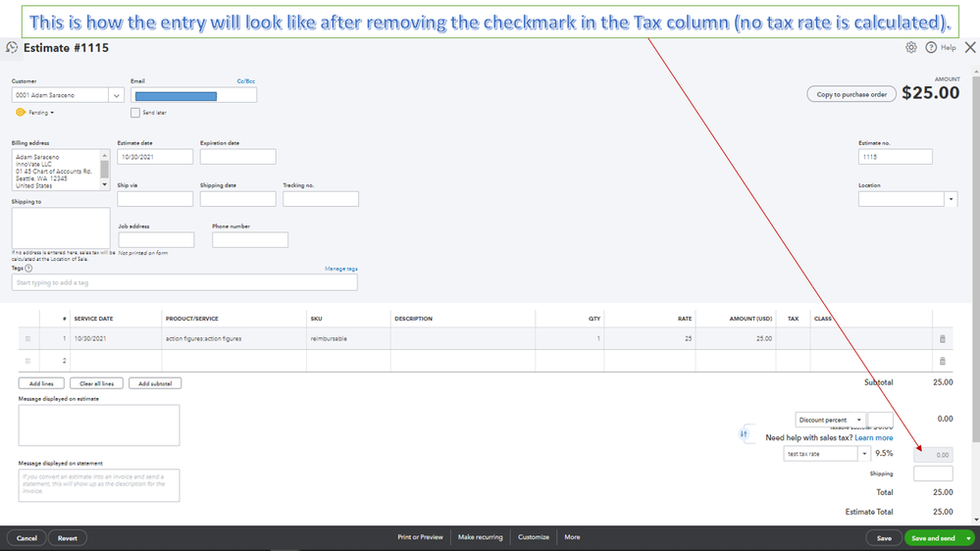Screen dimensions: 980x551
Task: Expand the Location dropdown
Action: point(951,199)
